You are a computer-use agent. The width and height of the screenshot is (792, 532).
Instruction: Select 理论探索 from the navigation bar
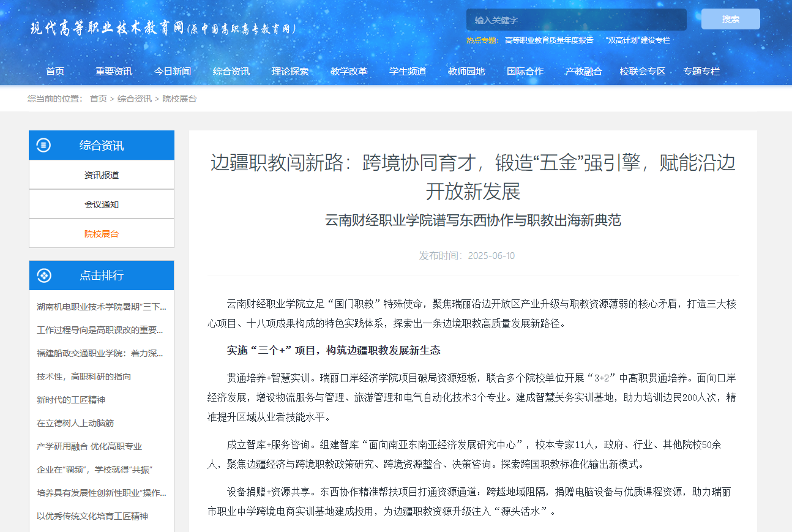click(290, 71)
